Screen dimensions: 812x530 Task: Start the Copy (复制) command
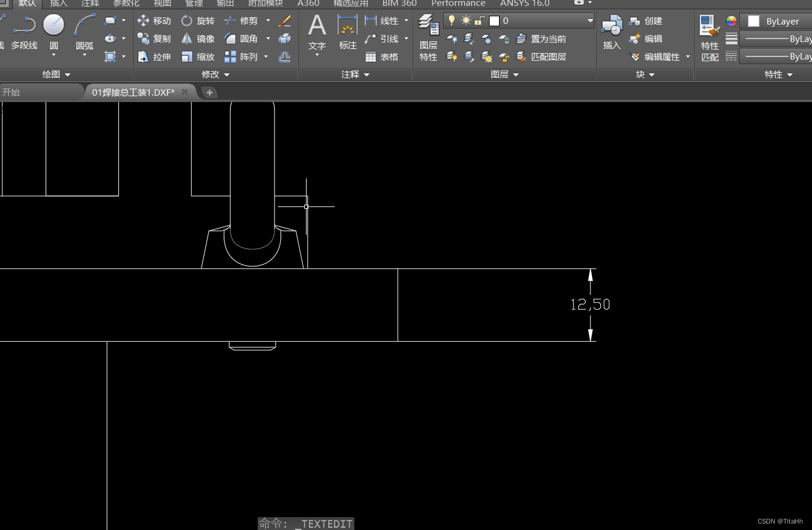coord(154,38)
